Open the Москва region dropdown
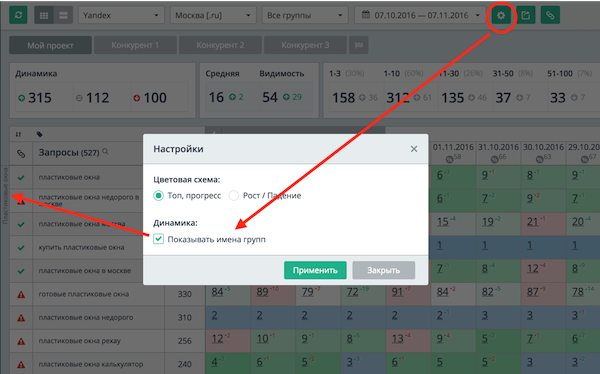Screen dimensions: 600x374 tap(213, 15)
